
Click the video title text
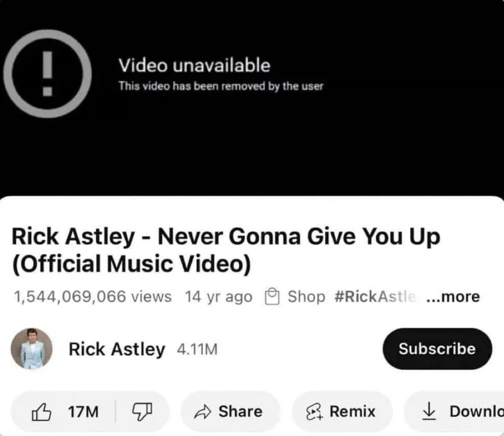pos(225,250)
